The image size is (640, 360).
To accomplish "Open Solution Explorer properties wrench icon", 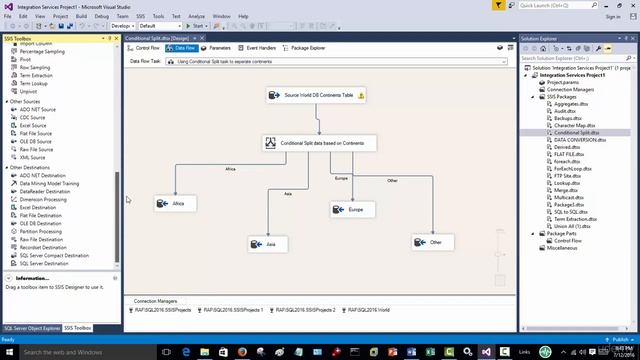I will tap(598, 49).
